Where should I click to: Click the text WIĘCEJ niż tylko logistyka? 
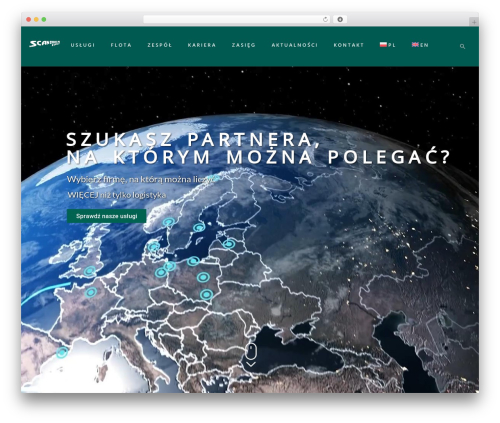tap(117, 195)
